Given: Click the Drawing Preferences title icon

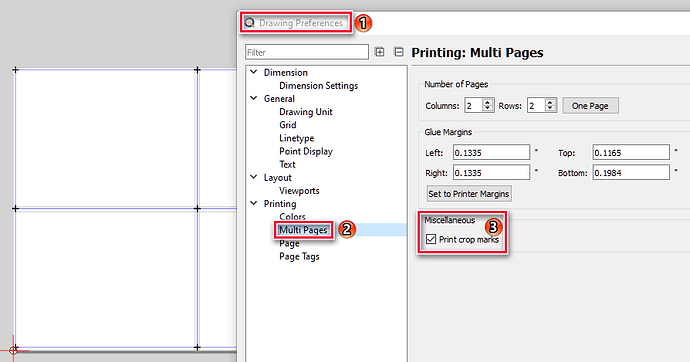Looking at the screenshot, I should click(x=250, y=23).
